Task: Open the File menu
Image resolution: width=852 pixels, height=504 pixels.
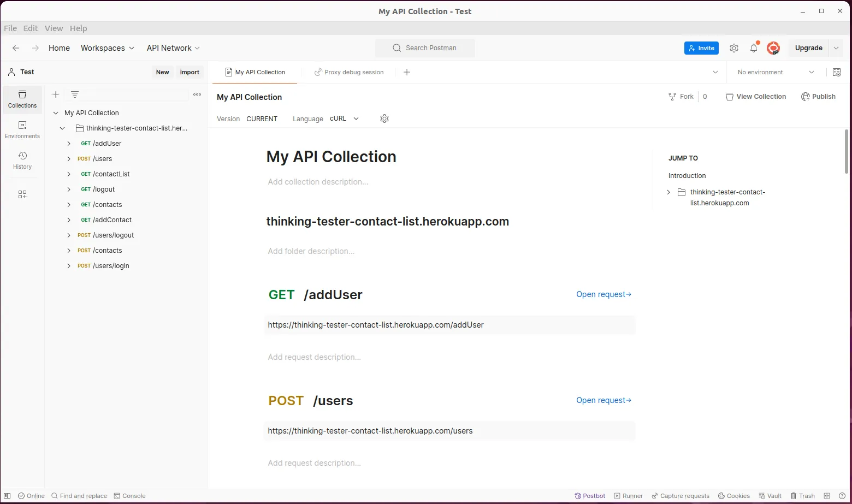Action: 10,28
